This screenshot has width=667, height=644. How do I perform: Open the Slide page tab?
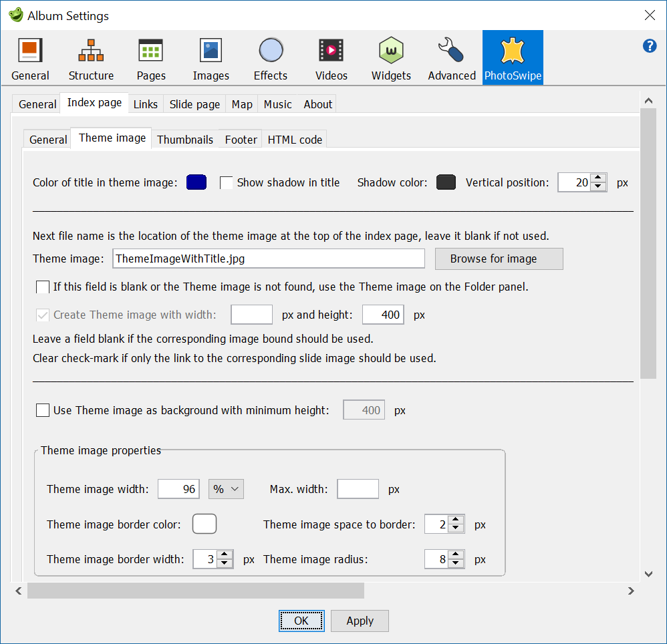(x=194, y=104)
